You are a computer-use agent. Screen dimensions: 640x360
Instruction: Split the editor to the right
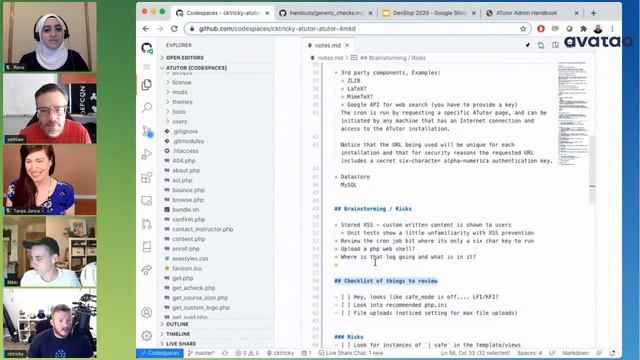click(x=556, y=45)
